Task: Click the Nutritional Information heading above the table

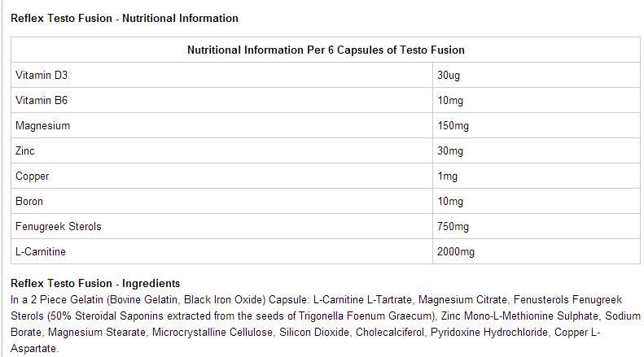Action: pos(125,18)
